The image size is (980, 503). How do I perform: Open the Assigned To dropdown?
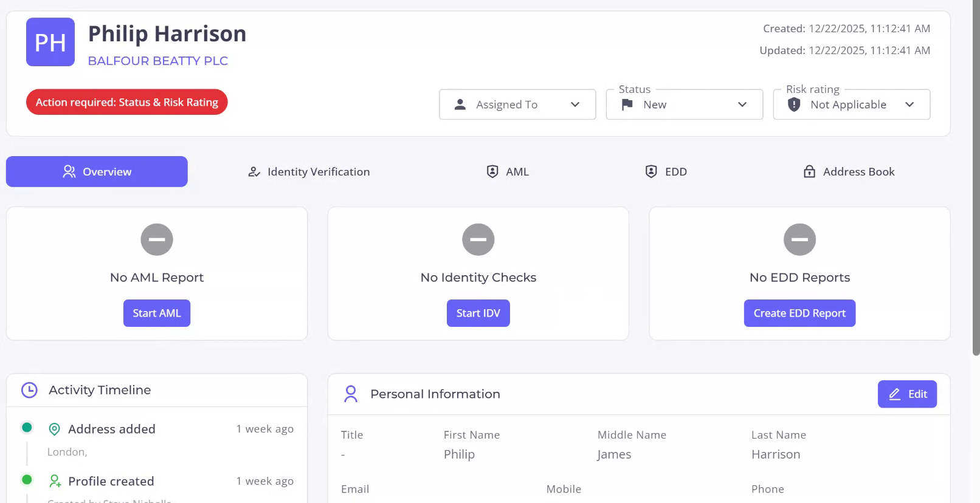[x=517, y=104]
